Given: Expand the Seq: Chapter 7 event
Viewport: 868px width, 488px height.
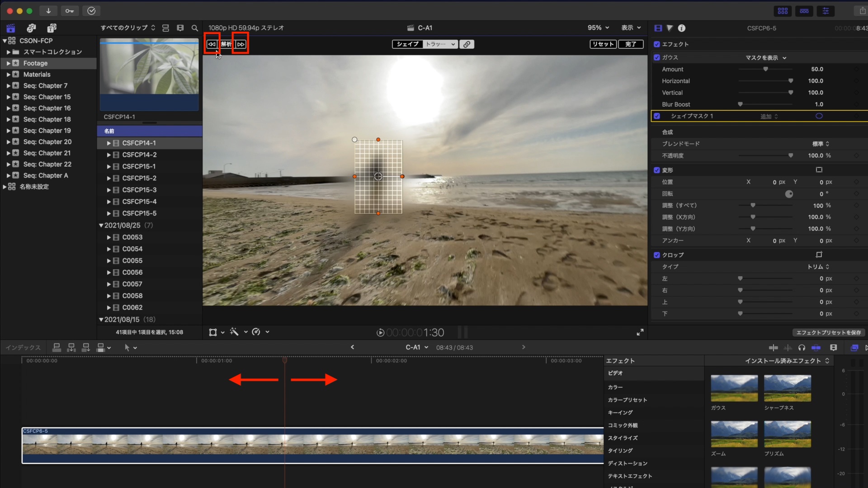Looking at the screenshot, I should point(9,86).
